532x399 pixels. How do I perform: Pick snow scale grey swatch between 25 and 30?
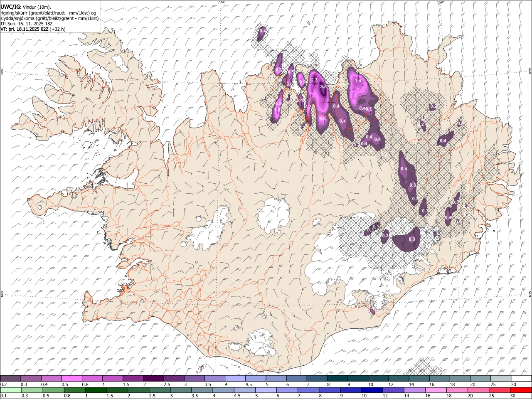(x=501, y=379)
